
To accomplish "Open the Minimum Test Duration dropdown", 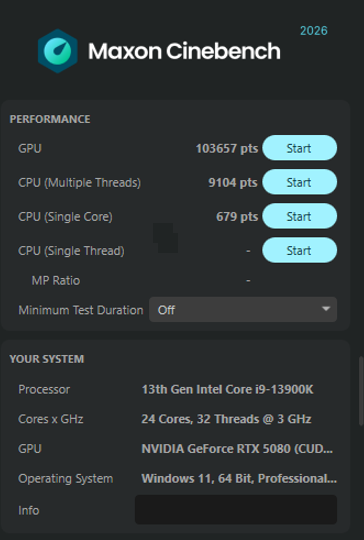I will [243, 310].
